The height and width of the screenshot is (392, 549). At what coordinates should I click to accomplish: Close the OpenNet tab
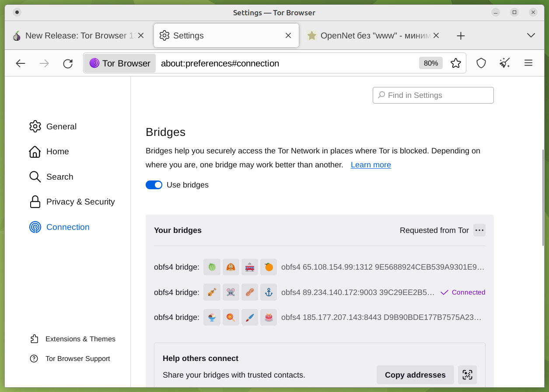pyautogui.click(x=436, y=36)
